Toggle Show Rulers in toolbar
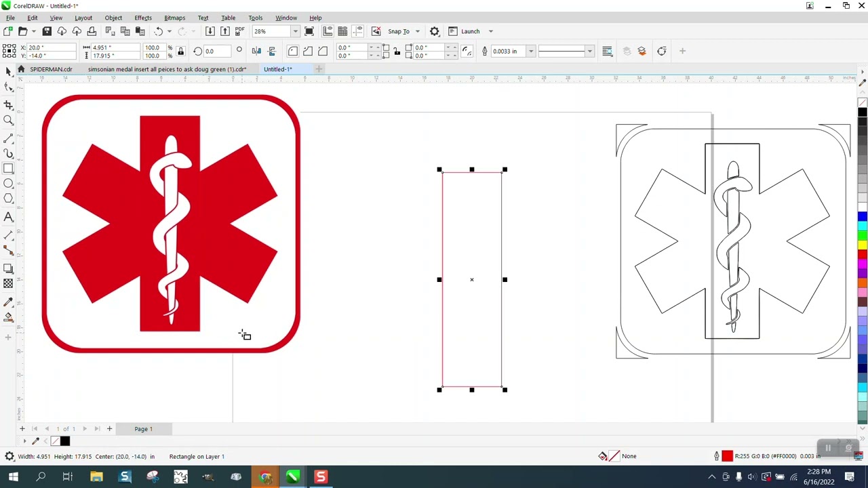This screenshot has height=488, width=868. pos(328,31)
